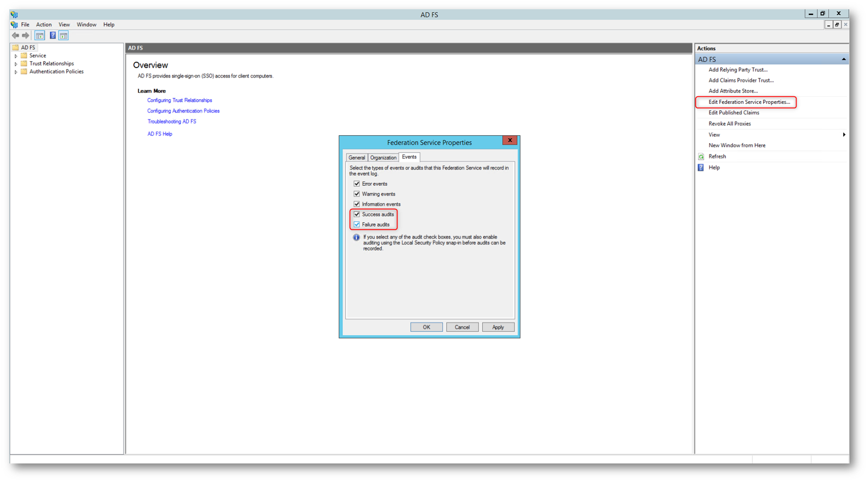Click the blue information icon in dialog
This screenshot has height=482, width=868.
click(356, 237)
